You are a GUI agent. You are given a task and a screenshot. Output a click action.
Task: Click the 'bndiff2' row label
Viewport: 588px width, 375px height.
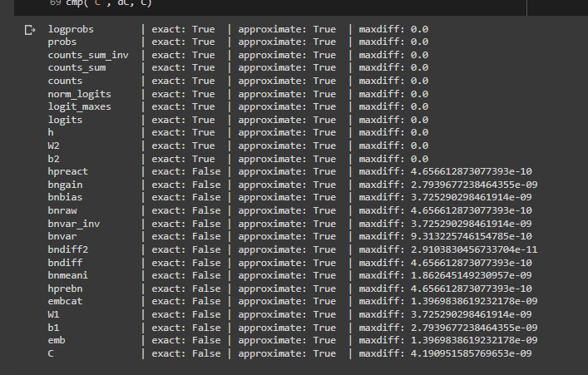[x=68, y=249]
